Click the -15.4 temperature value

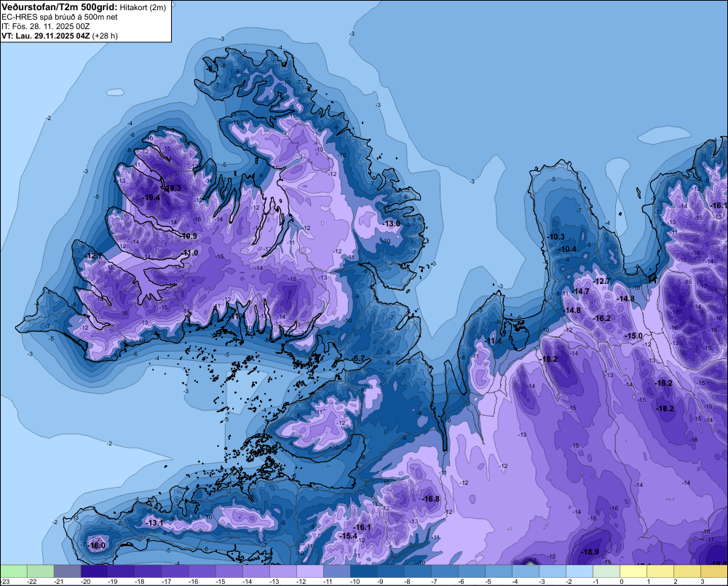pos(349,536)
